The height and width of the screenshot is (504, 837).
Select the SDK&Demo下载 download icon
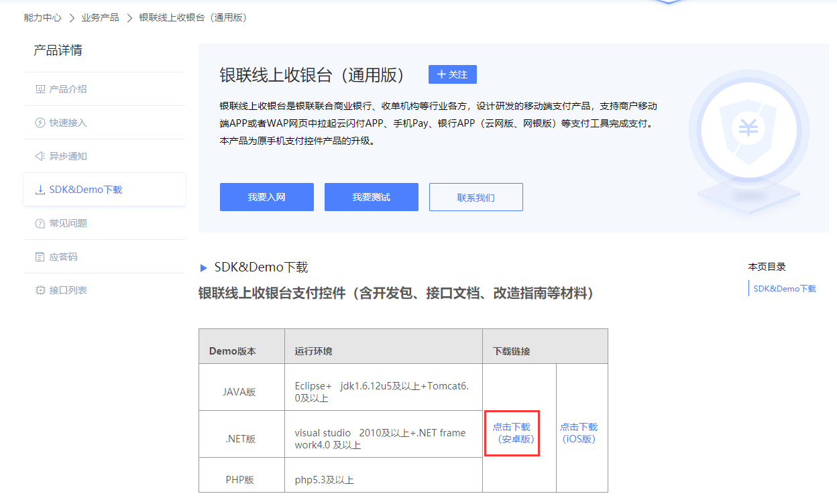[x=40, y=190]
